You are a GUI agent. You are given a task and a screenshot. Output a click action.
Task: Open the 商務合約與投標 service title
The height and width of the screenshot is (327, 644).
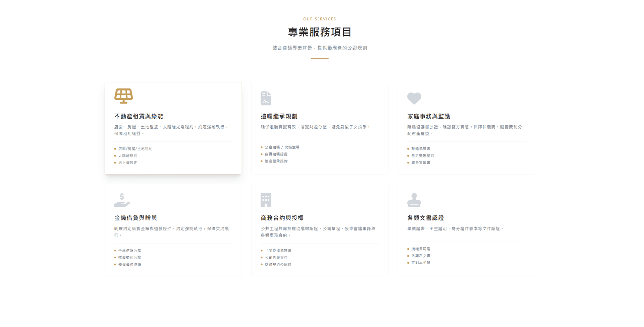click(x=282, y=218)
